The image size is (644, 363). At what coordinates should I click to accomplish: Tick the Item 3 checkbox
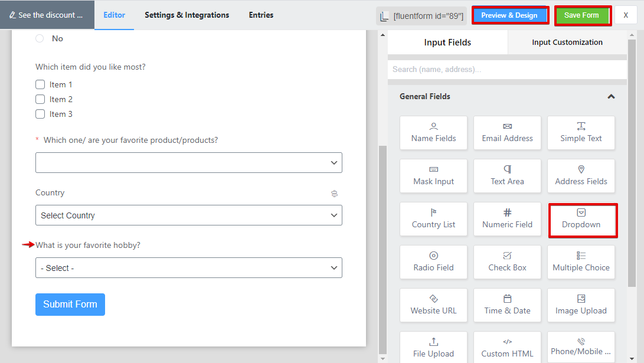point(40,114)
